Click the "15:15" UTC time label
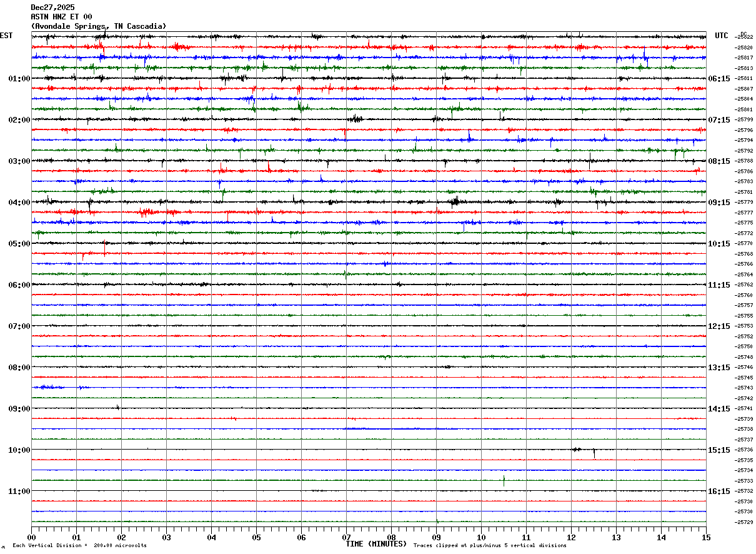Screen dimensions: 756x554 coord(719,450)
